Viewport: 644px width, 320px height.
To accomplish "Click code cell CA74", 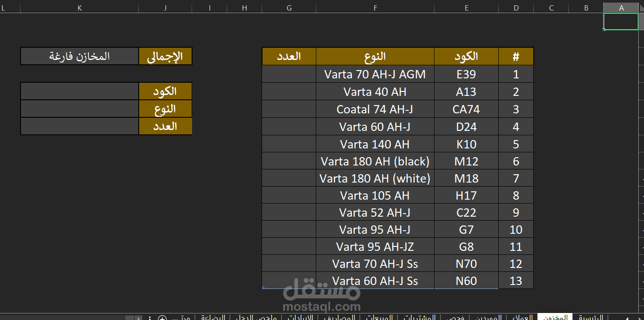I will point(466,109).
